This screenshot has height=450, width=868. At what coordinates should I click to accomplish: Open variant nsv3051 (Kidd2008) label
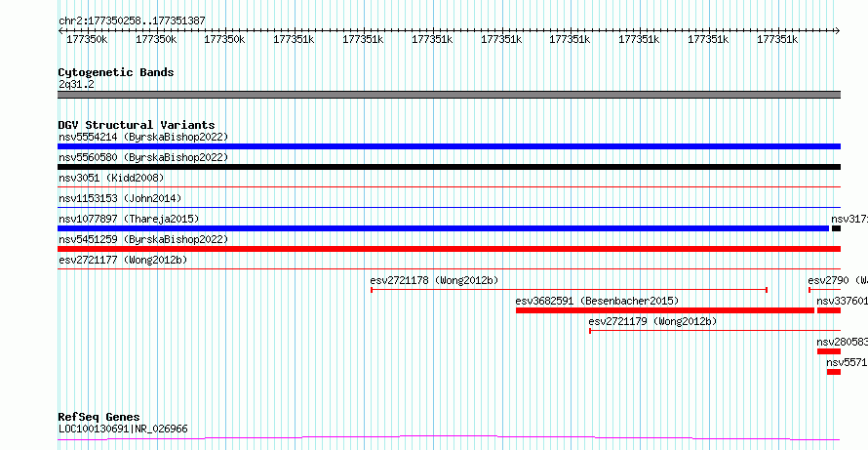point(111,178)
